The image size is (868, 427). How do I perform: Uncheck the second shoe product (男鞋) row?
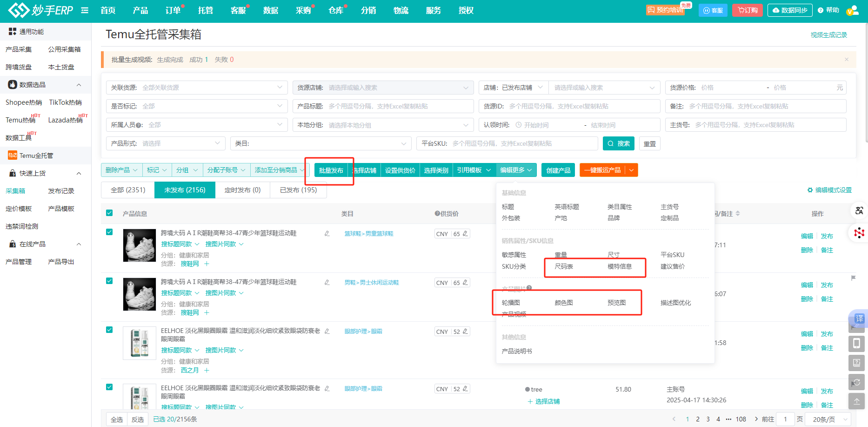click(x=109, y=281)
